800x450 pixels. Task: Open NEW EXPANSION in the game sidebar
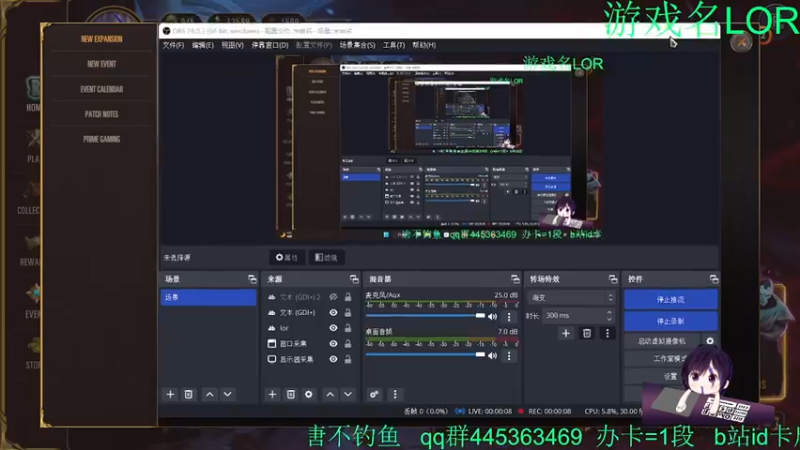tap(102, 39)
